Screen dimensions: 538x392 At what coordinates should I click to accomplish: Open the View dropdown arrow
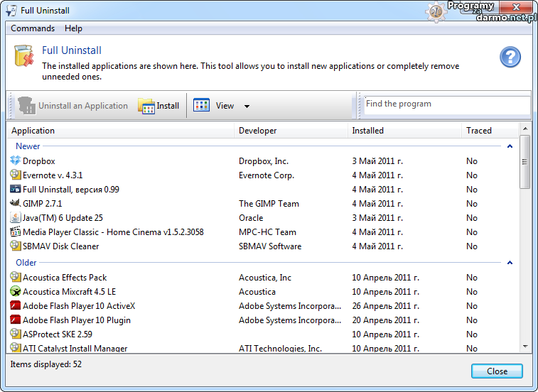[x=247, y=107]
